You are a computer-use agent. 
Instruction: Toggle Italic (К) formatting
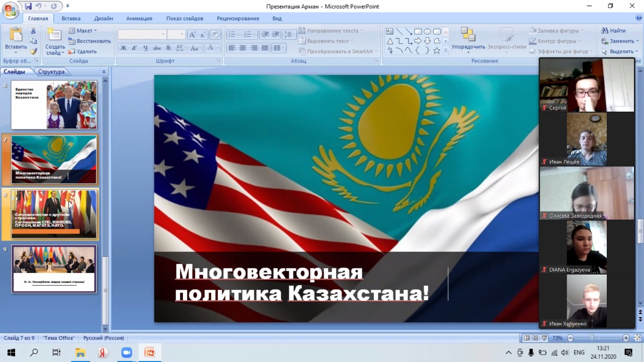[x=134, y=48]
